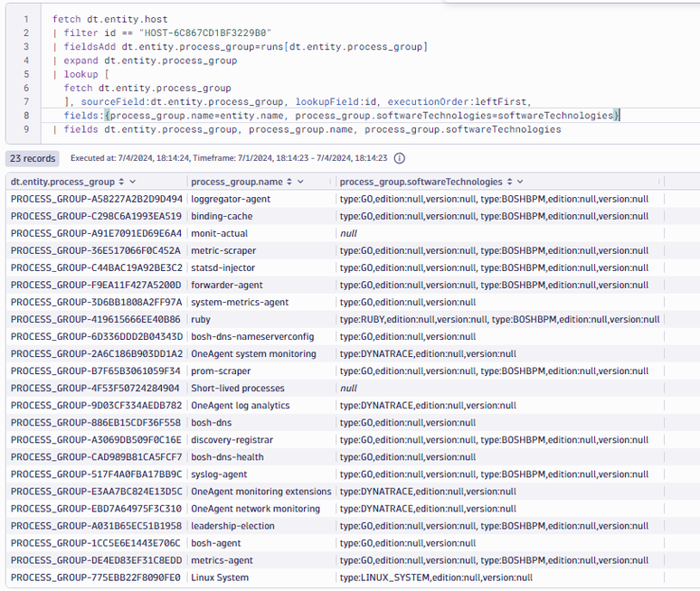700x591 pixels.
Task: Click the info icon beside the timeframe
Action: pyautogui.click(x=399, y=158)
